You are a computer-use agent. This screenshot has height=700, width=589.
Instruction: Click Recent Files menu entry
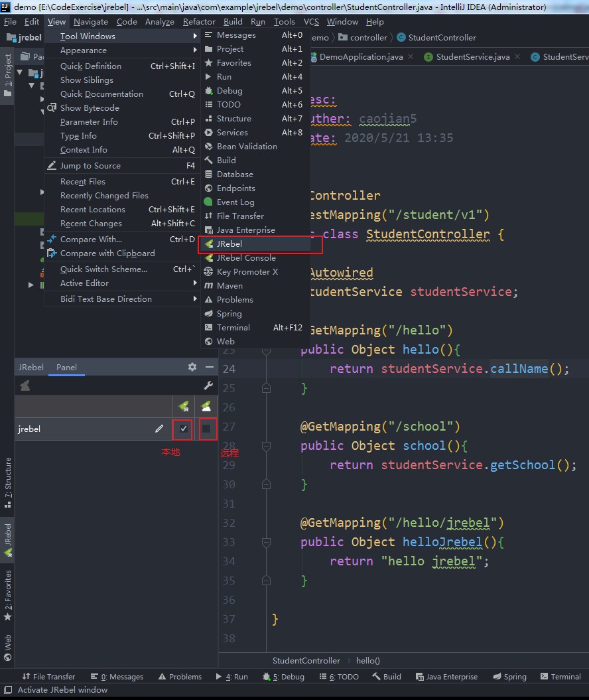tap(83, 182)
